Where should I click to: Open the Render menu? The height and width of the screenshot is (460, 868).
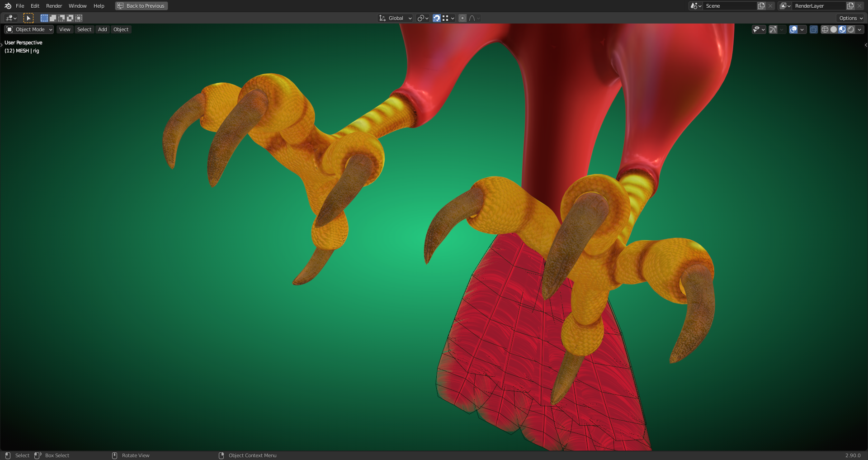click(54, 6)
